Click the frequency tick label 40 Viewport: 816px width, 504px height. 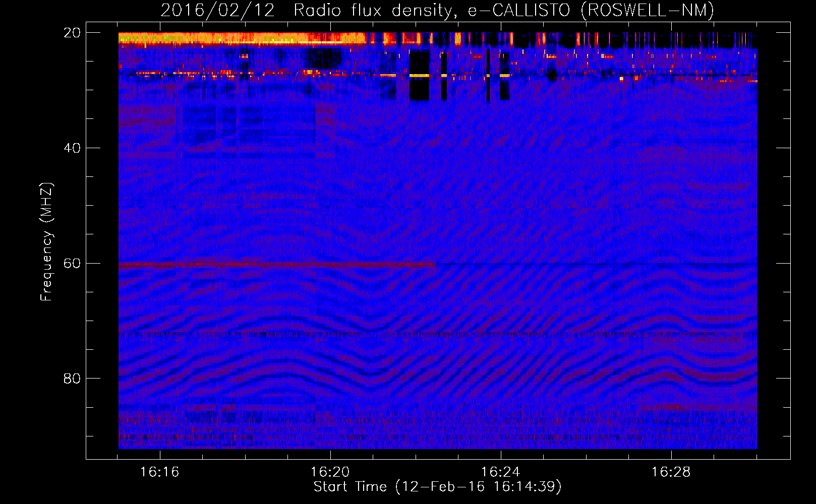click(72, 148)
